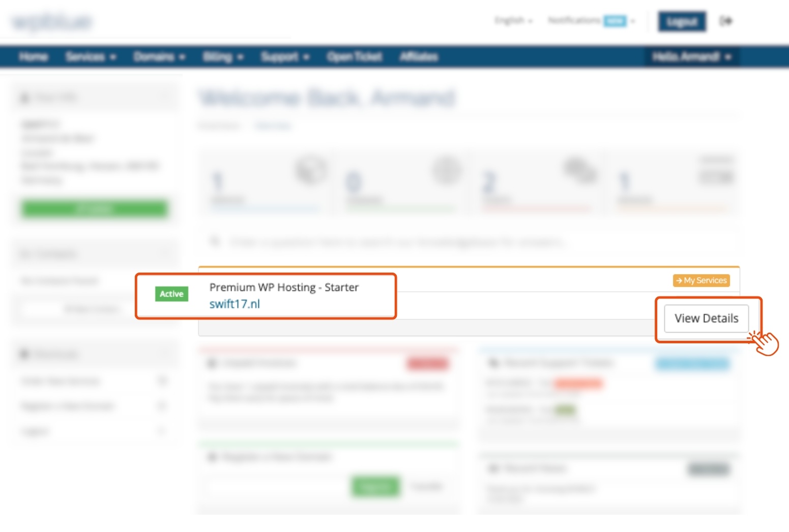This screenshot has height=532, width=789.
Task: Open the swift17.nl domain link
Action: (235, 304)
